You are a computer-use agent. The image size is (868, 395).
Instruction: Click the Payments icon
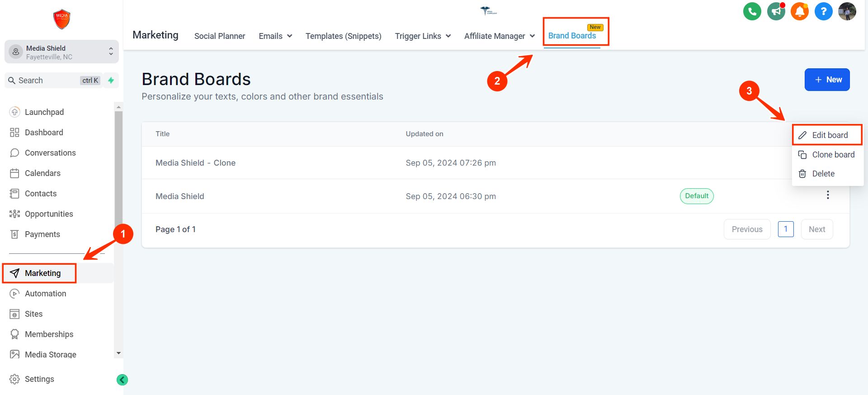pos(14,234)
